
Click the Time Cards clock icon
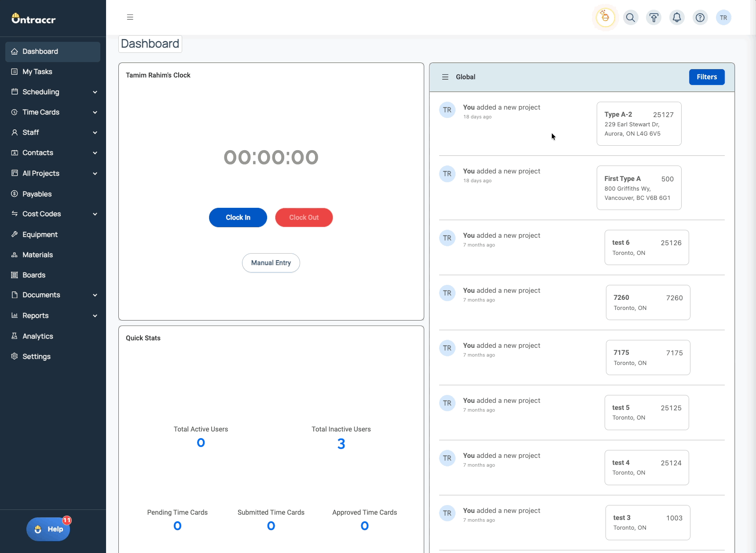(x=15, y=112)
